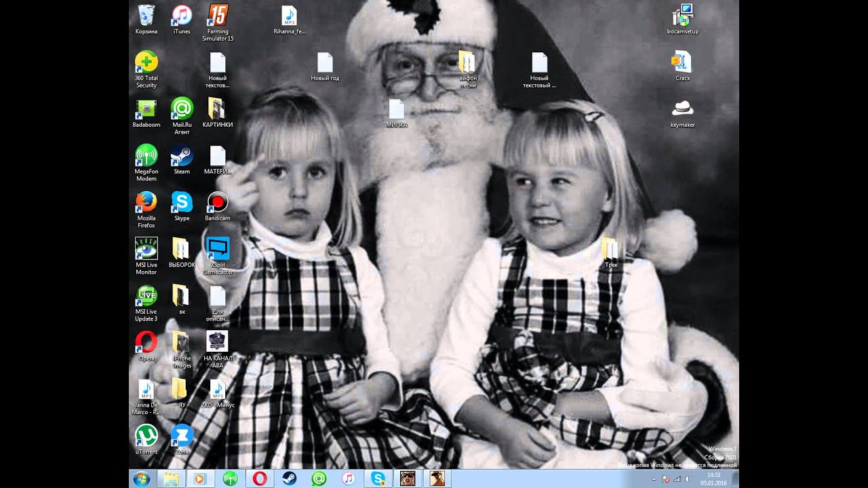Select the ZKD - Минус MP3 file
This screenshot has height=488, width=868.
point(218,394)
